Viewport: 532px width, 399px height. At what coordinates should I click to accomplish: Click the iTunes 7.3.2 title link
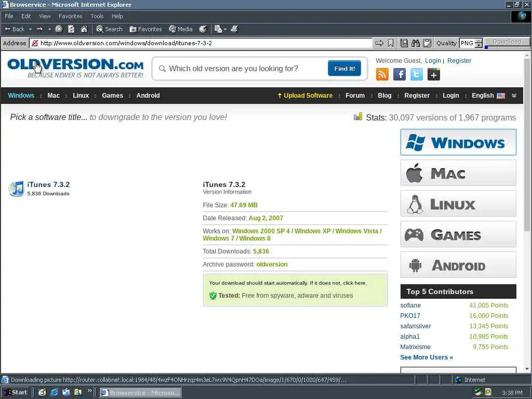pyautogui.click(x=48, y=184)
